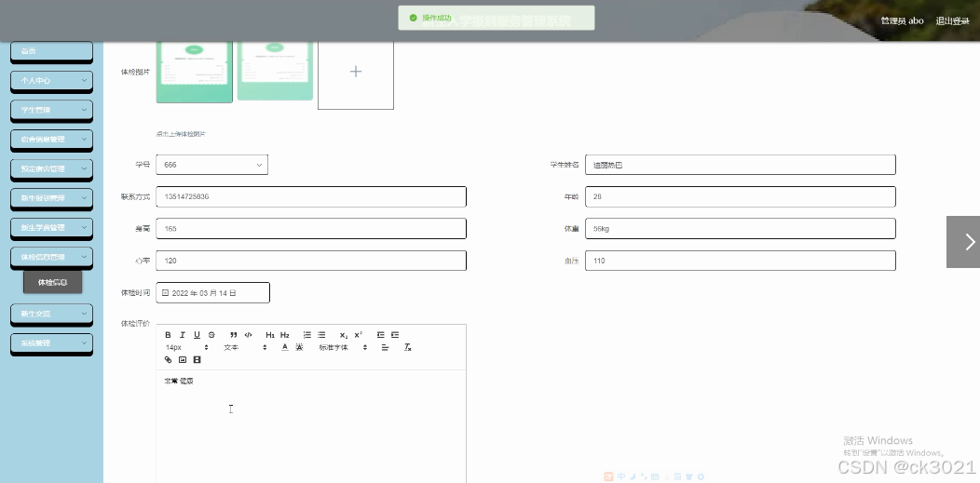Insert a code block in the editor

coord(248,335)
